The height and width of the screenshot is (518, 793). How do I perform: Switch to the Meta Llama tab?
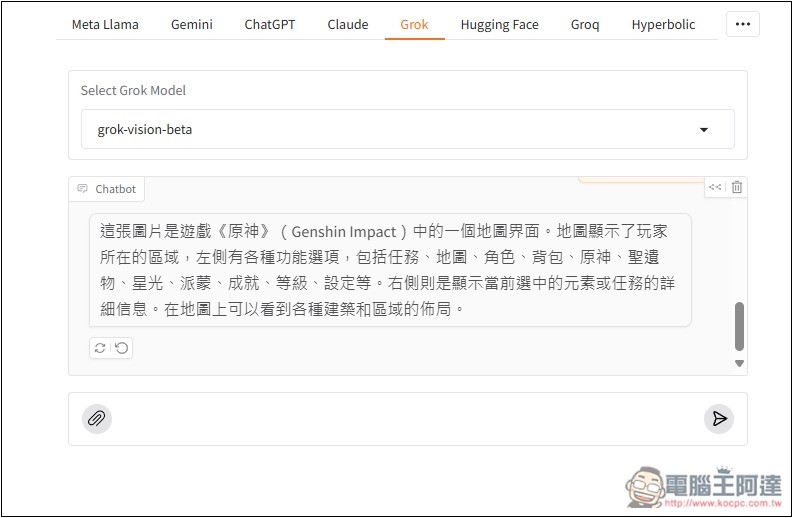click(x=105, y=24)
